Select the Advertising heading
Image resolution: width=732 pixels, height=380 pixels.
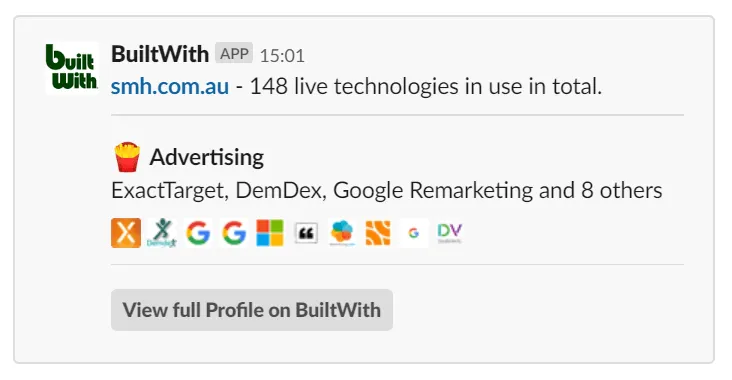(x=207, y=157)
